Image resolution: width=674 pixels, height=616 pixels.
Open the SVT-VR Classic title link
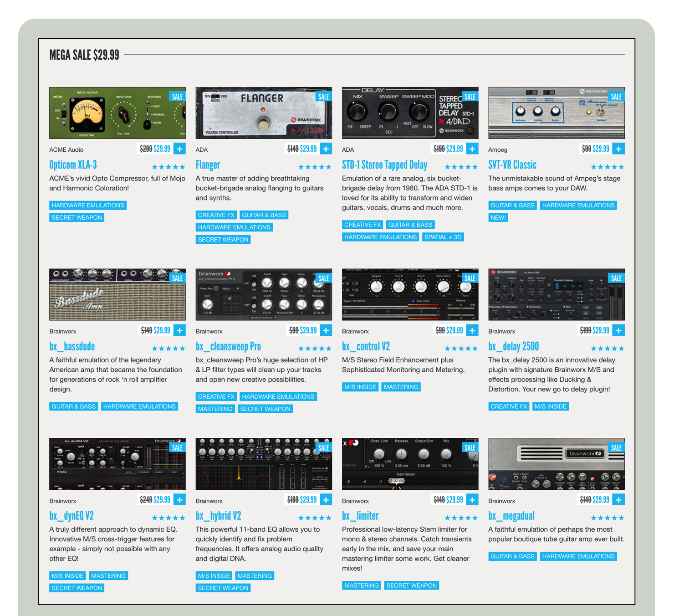point(512,165)
